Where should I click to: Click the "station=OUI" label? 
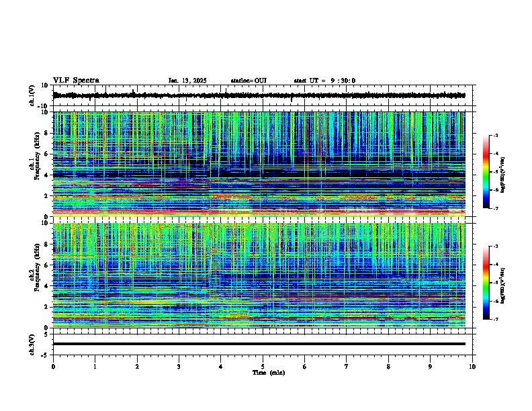(249, 81)
